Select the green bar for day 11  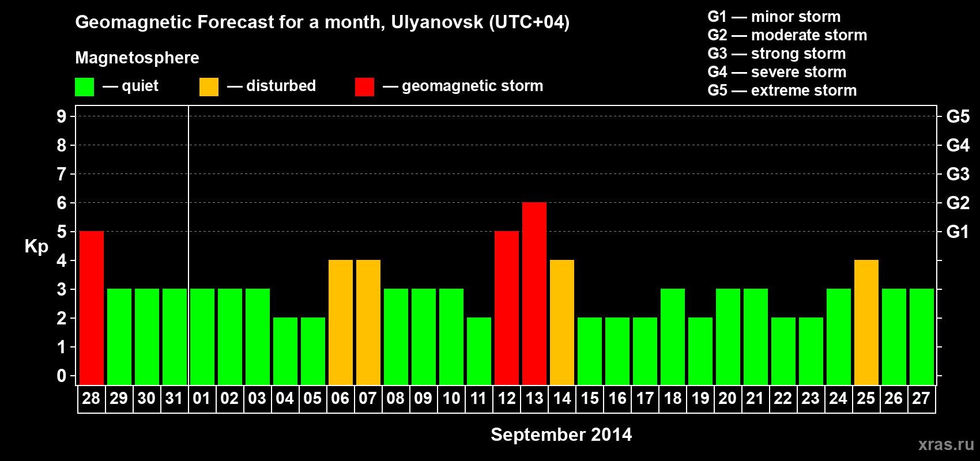[479, 352]
